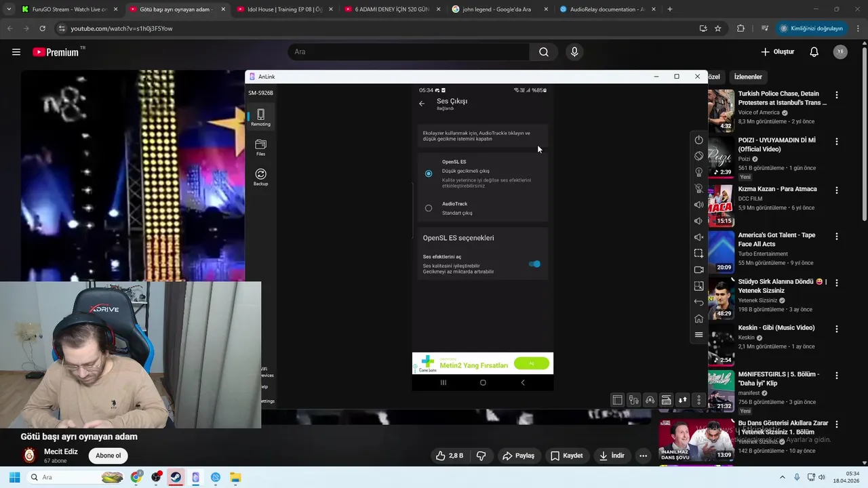Select the İzlenenler filter chip
Viewport: 868px width, 488px height.
(x=748, y=77)
